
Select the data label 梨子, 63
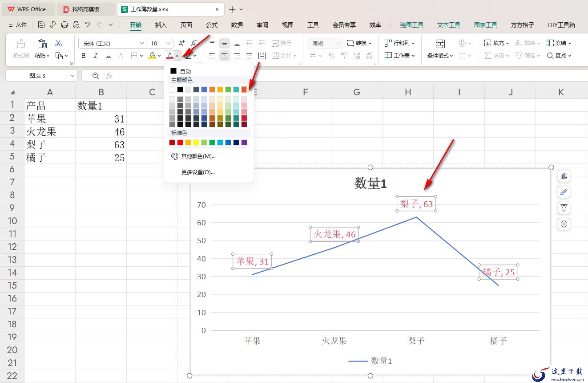click(416, 204)
